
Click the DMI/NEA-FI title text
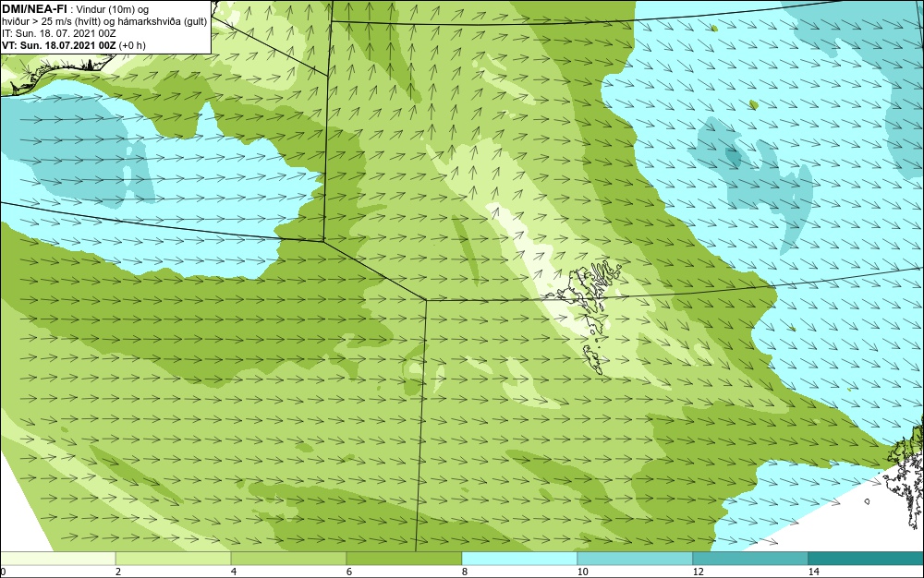point(34,9)
